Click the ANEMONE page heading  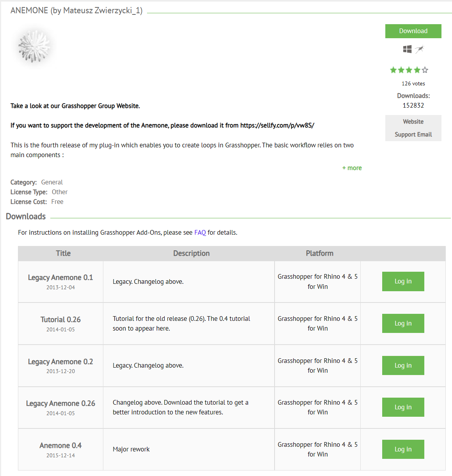pyautogui.click(x=76, y=11)
